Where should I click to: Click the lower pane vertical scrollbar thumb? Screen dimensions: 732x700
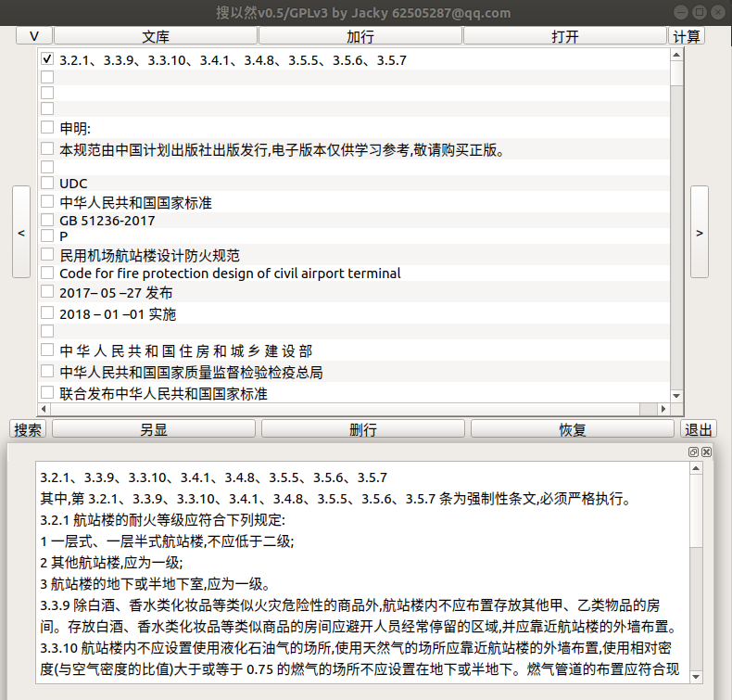pos(696,511)
